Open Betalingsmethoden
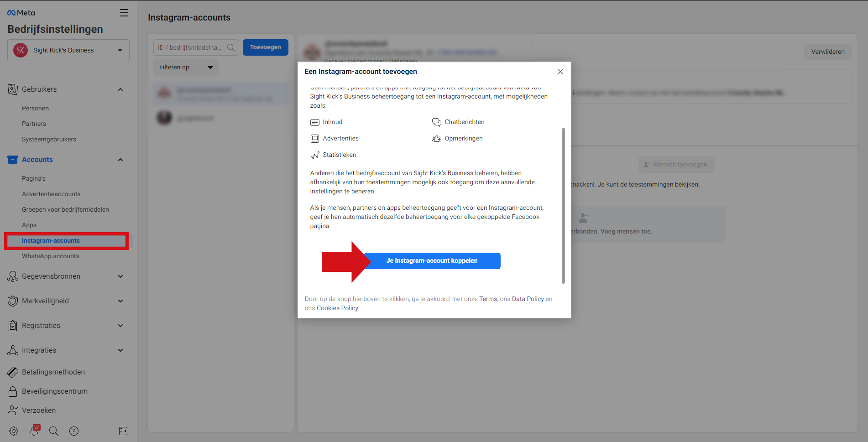The image size is (868, 442). tap(53, 372)
